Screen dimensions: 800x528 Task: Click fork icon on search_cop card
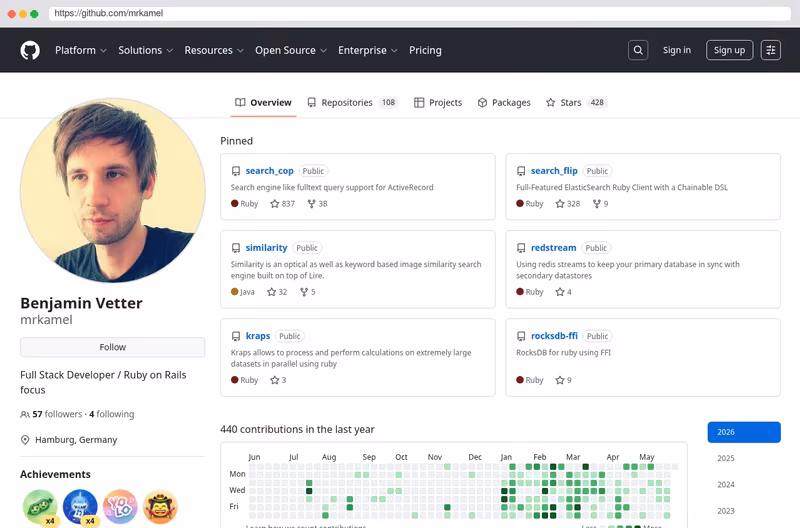coord(311,204)
